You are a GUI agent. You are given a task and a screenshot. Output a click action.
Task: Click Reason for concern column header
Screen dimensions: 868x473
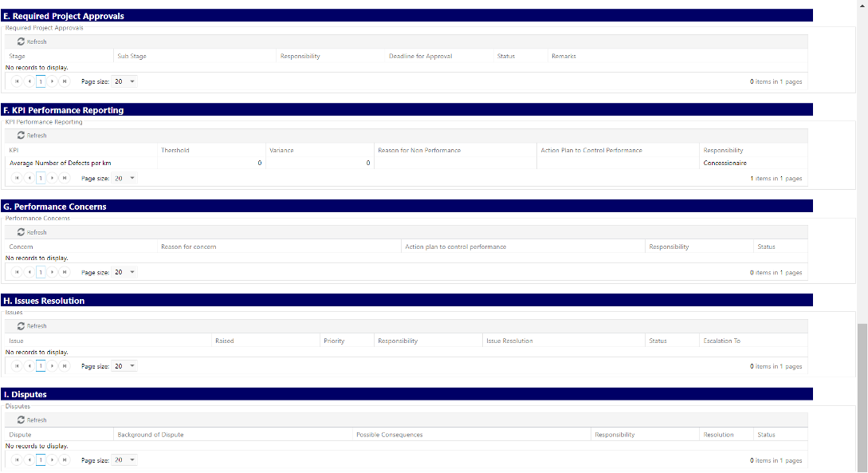[188, 246]
